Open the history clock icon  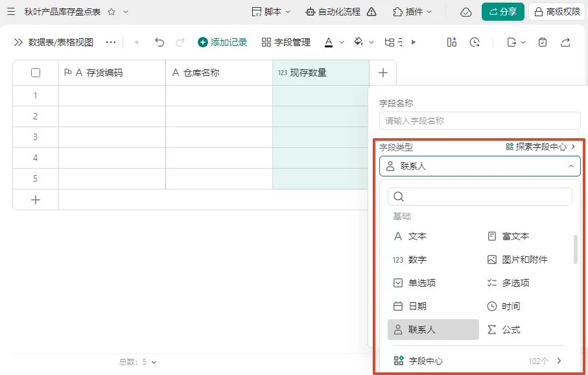475,42
